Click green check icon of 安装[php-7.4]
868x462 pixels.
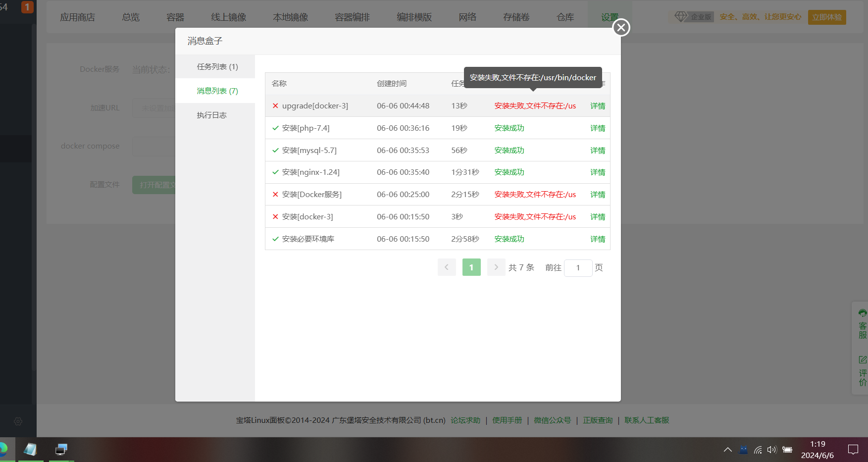[x=275, y=128]
